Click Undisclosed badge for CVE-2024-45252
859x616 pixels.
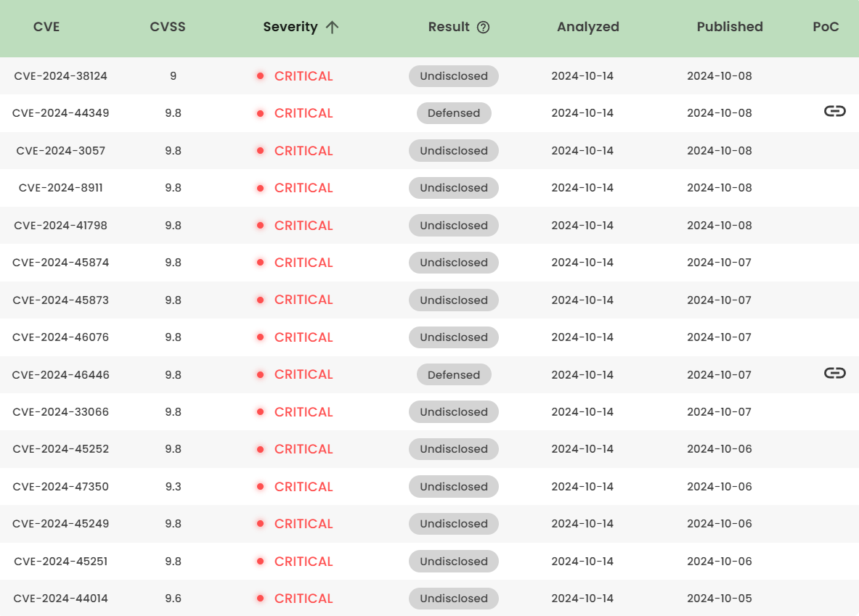tap(454, 449)
